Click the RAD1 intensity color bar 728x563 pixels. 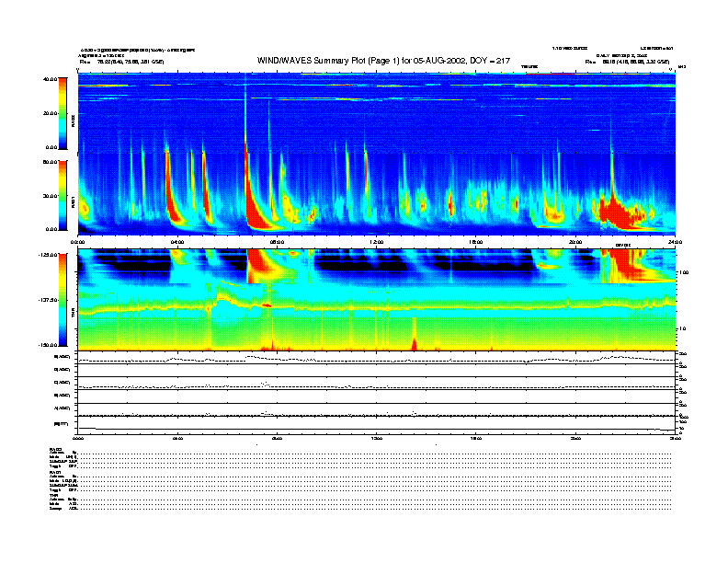(x=63, y=196)
